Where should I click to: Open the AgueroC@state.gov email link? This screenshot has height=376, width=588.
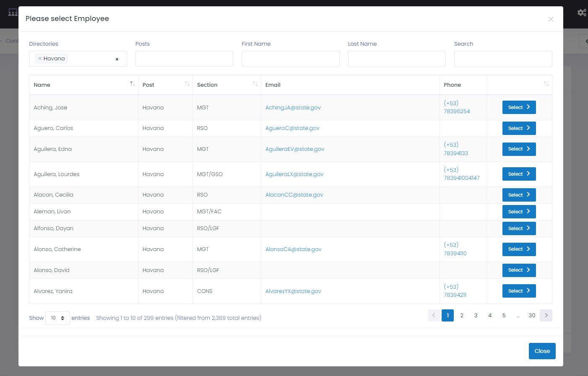pos(292,128)
